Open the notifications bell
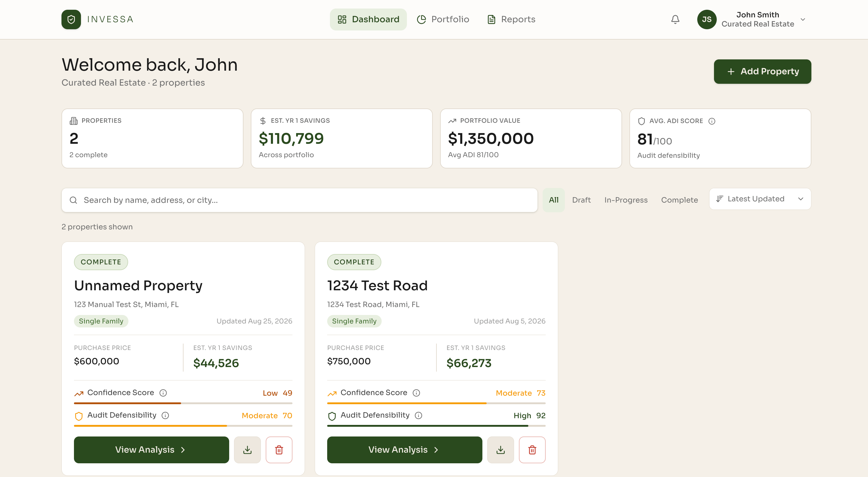 tap(675, 19)
